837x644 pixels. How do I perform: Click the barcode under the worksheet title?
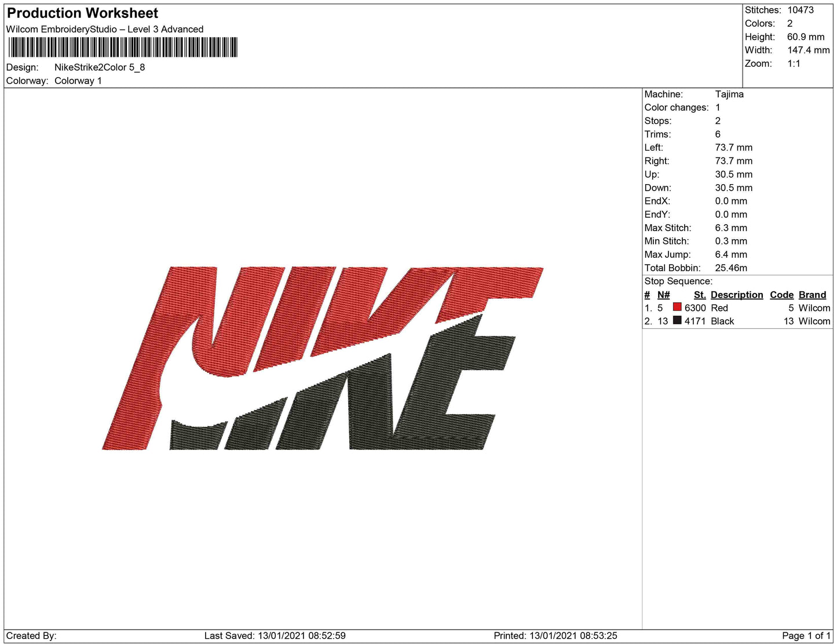point(123,47)
